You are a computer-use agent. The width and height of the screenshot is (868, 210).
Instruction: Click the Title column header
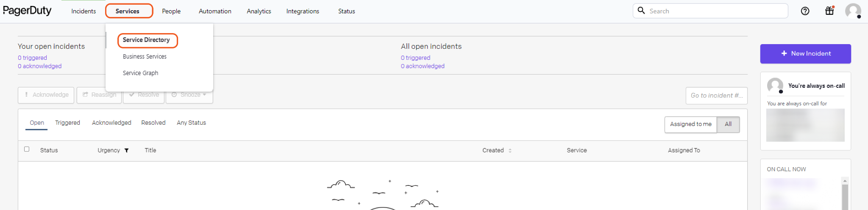[x=150, y=150]
